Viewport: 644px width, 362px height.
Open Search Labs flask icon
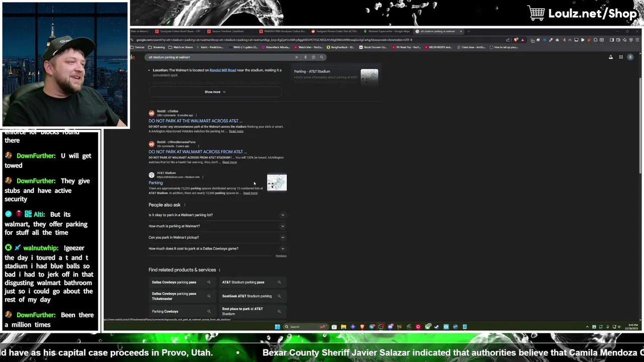coord(611,57)
